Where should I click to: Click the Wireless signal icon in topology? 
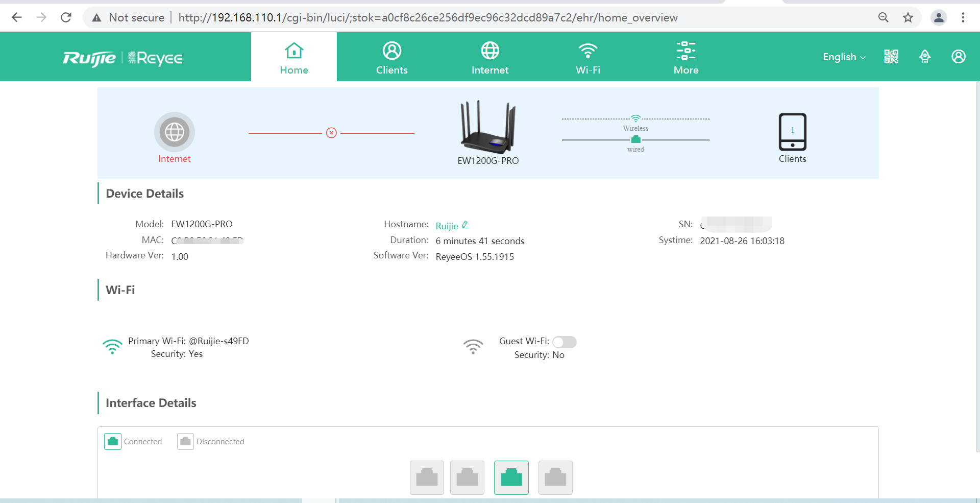tap(635, 118)
